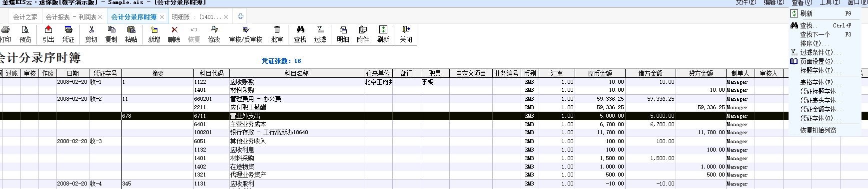Select 表格字体(F)... menu entry
The image size is (868, 189).
[825, 82]
